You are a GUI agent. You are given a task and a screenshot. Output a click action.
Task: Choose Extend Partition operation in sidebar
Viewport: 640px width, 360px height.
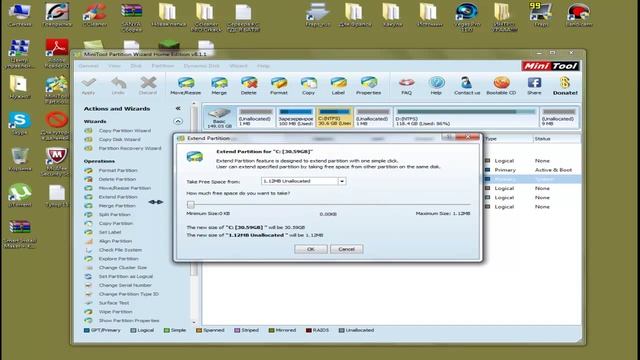point(118,197)
